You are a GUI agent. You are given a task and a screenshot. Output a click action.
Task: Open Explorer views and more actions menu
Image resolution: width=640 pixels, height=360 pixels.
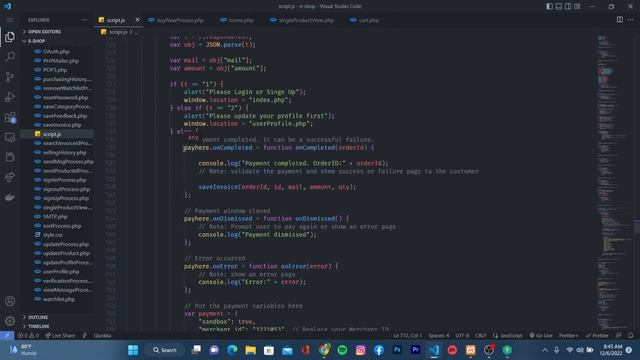pos(84,20)
